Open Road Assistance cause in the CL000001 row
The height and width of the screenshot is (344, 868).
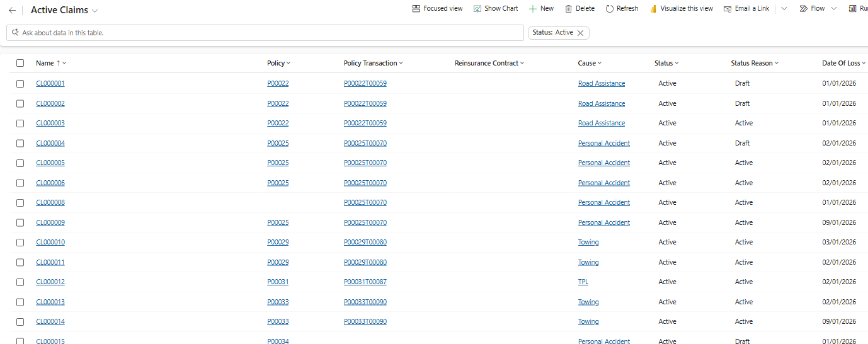[x=602, y=83]
